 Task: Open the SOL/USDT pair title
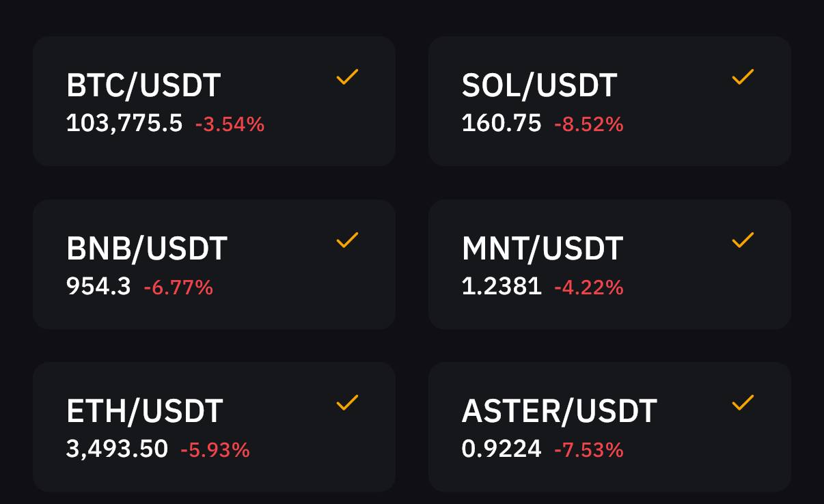pyautogui.click(x=539, y=86)
